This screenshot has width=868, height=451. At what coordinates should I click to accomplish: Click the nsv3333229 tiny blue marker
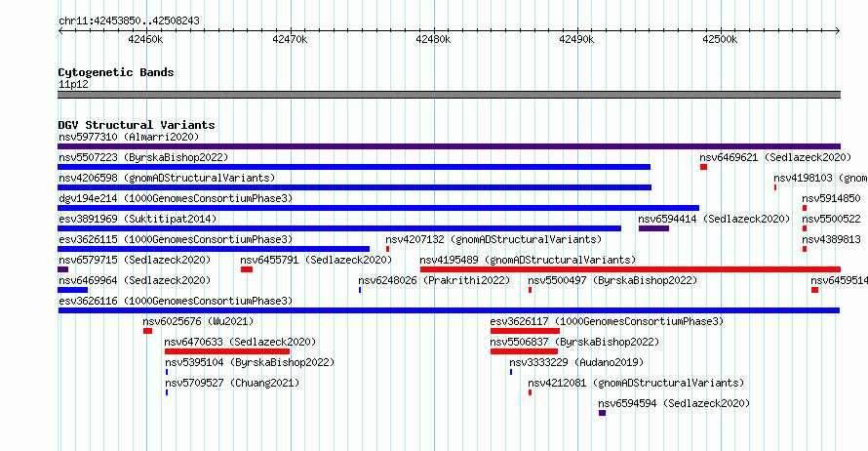pyautogui.click(x=511, y=372)
